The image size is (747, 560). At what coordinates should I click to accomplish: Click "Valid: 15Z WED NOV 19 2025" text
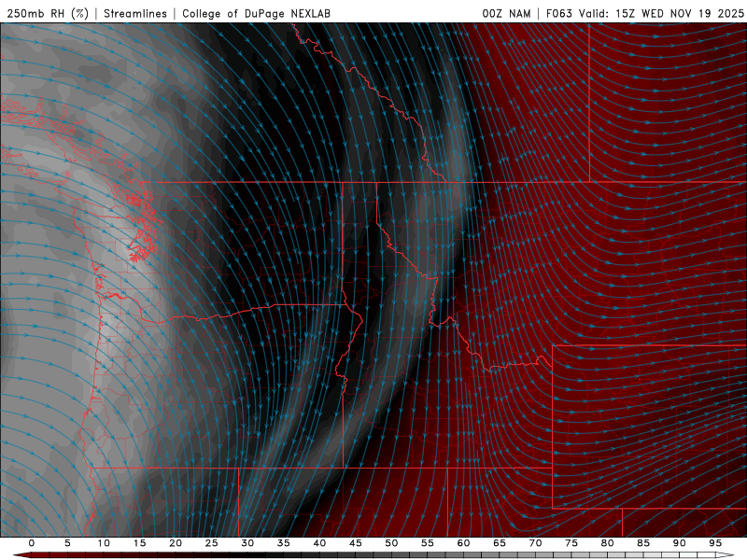pos(661,13)
